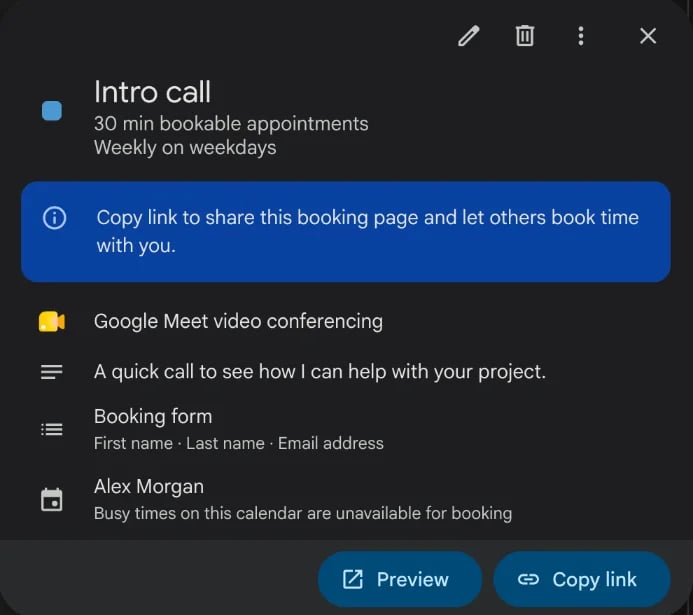The image size is (693, 615).
Task: Click the 'A quick call' description text
Action: [x=320, y=372]
